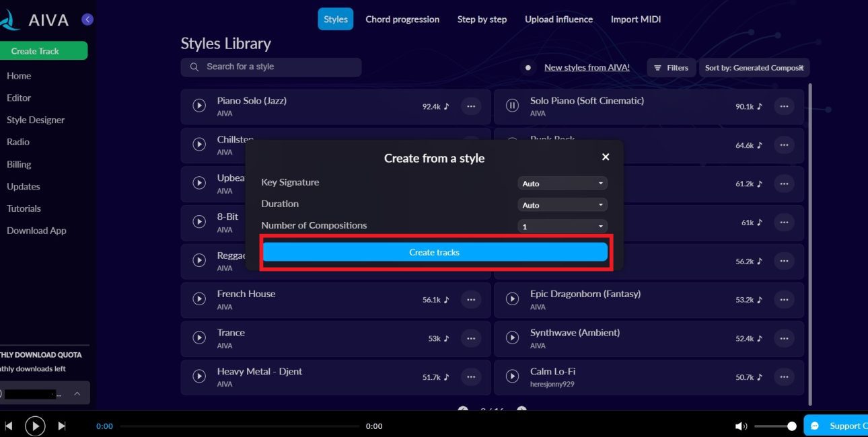Open more options for Calm Lo-Fi
This screenshot has width=868, height=437.
pyautogui.click(x=784, y=376)
